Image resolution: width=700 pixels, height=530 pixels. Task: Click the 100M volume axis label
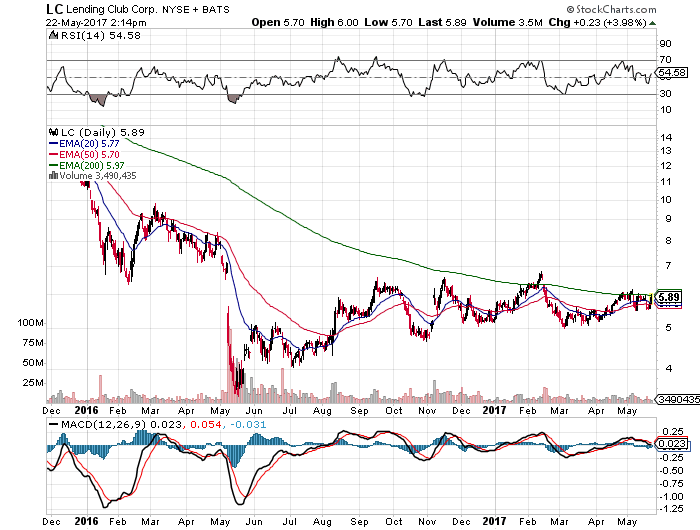click(x=30, y=322)
